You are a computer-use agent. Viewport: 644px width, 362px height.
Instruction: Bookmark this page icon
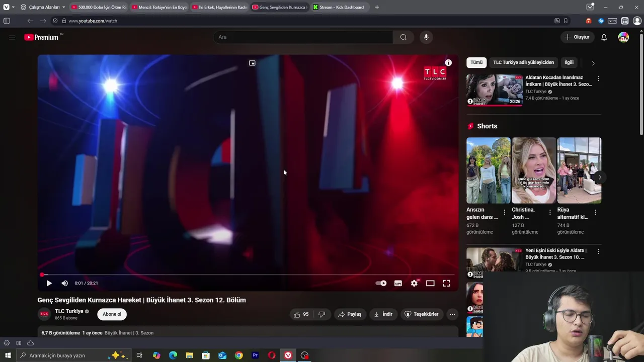point(566,21)
